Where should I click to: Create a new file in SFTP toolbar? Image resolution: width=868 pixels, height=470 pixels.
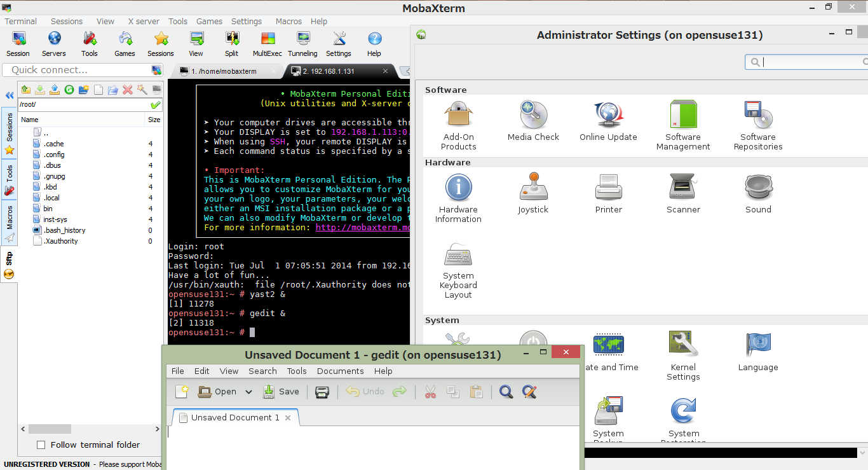point(98,90)
